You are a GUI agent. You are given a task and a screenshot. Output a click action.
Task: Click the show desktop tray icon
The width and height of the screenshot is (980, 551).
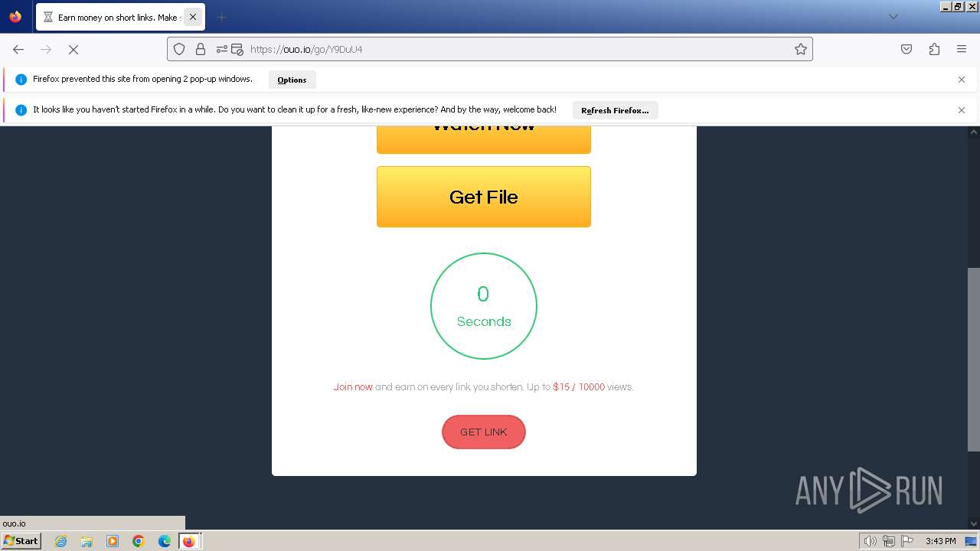(x=971, y=541)
